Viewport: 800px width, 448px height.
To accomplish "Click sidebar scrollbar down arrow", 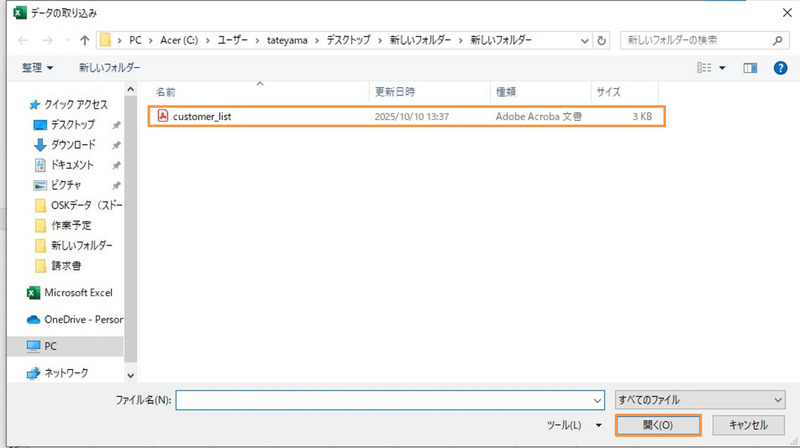I will tap(131, 376).
